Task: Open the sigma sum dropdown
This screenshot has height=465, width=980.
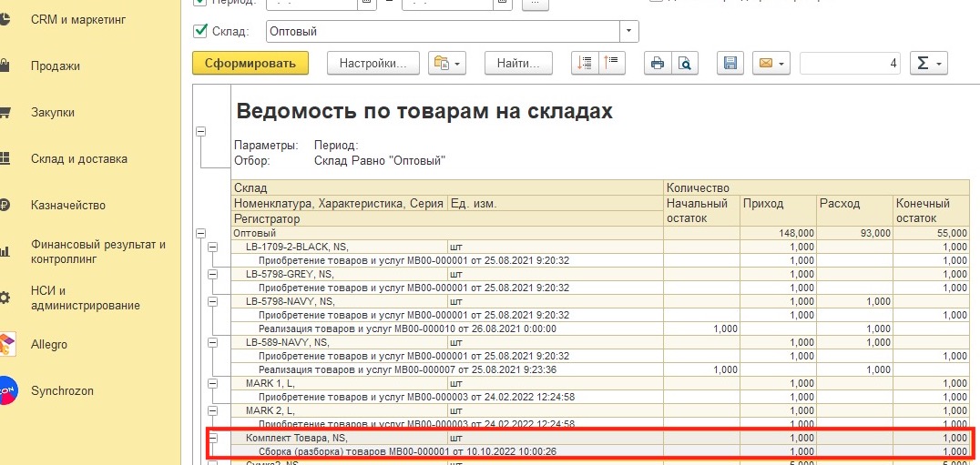Action: [x=929, y=63]
